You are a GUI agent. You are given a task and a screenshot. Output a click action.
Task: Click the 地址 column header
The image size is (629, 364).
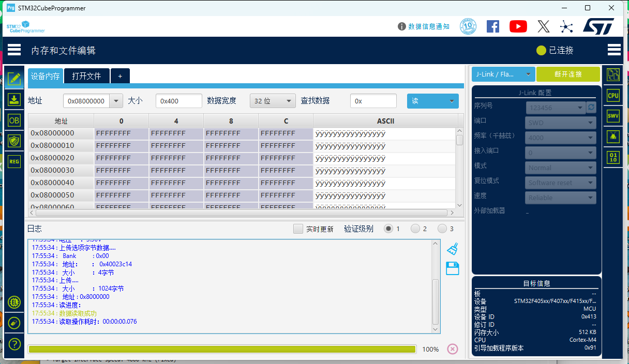coord(61,121)
